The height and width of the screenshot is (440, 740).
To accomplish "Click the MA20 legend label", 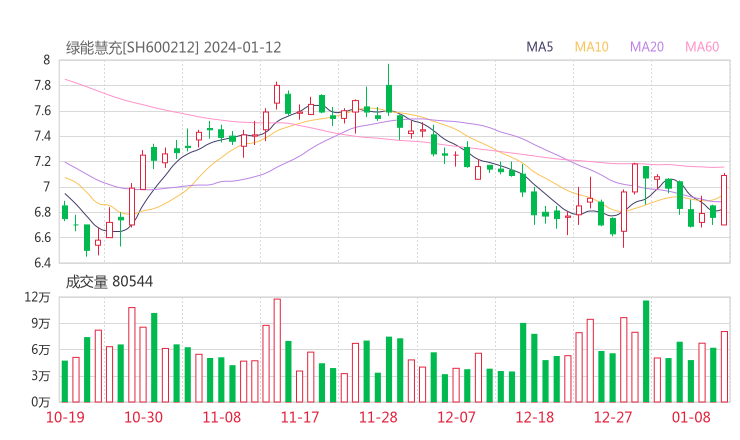I will [x=647, y=47].
